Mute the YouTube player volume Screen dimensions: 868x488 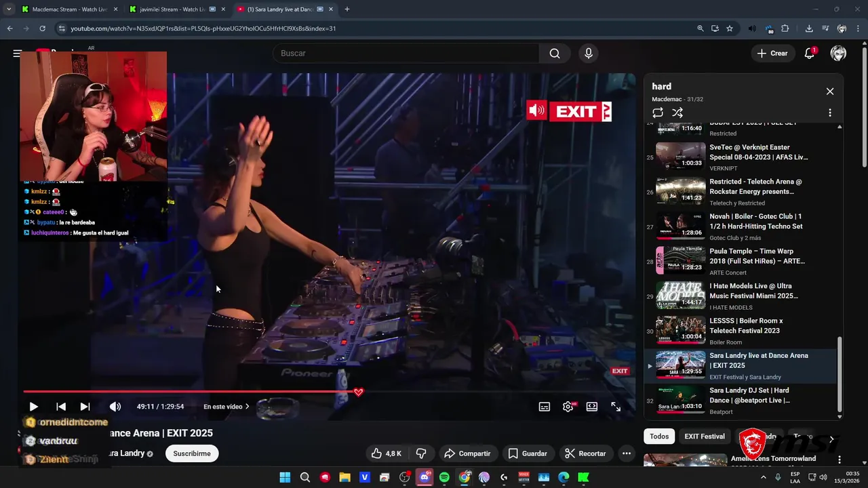point(115,407)
